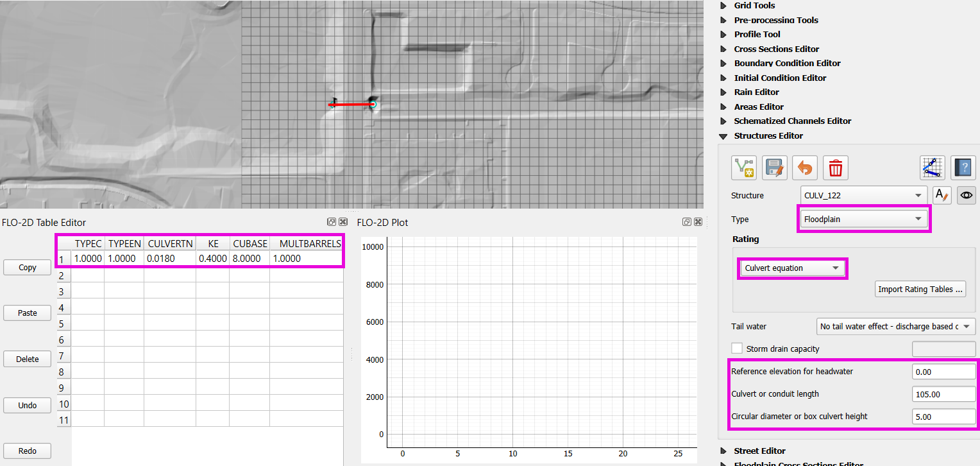Delete structure using the red trash icon
The height and width of the screenshot is (466, 980).
836,168
